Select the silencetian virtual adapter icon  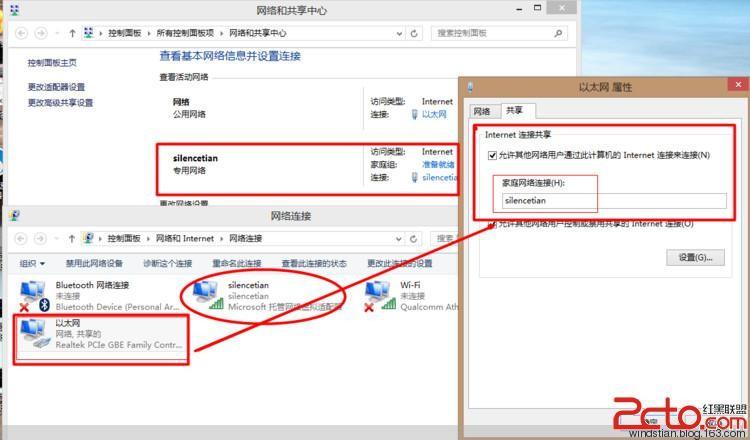point(208,295)
